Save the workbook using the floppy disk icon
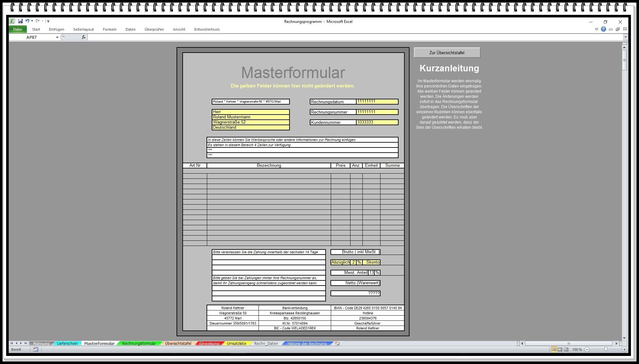The width and height of the screenshot is (639, 364). coord(20,21)
